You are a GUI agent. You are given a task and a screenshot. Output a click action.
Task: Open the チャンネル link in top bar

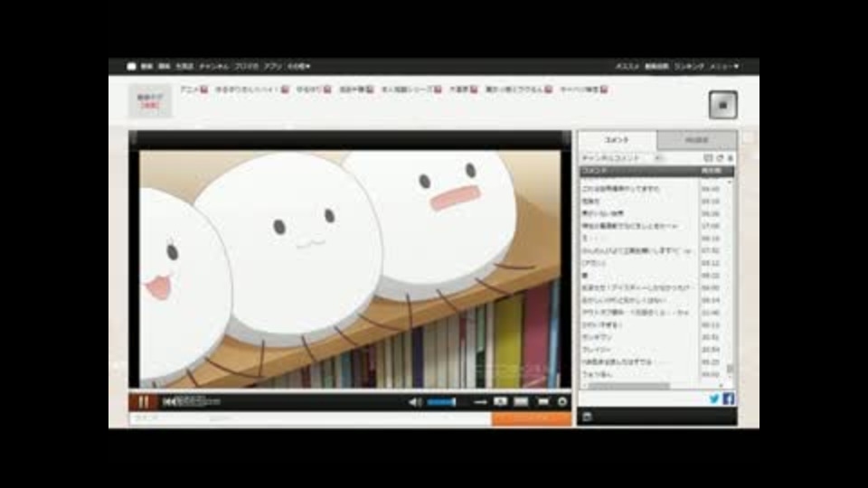213,66
